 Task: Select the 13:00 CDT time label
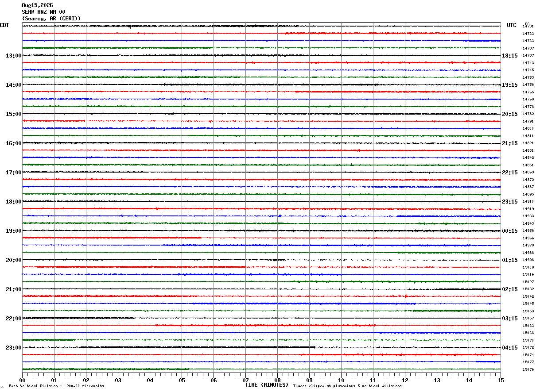coord(14,56)
